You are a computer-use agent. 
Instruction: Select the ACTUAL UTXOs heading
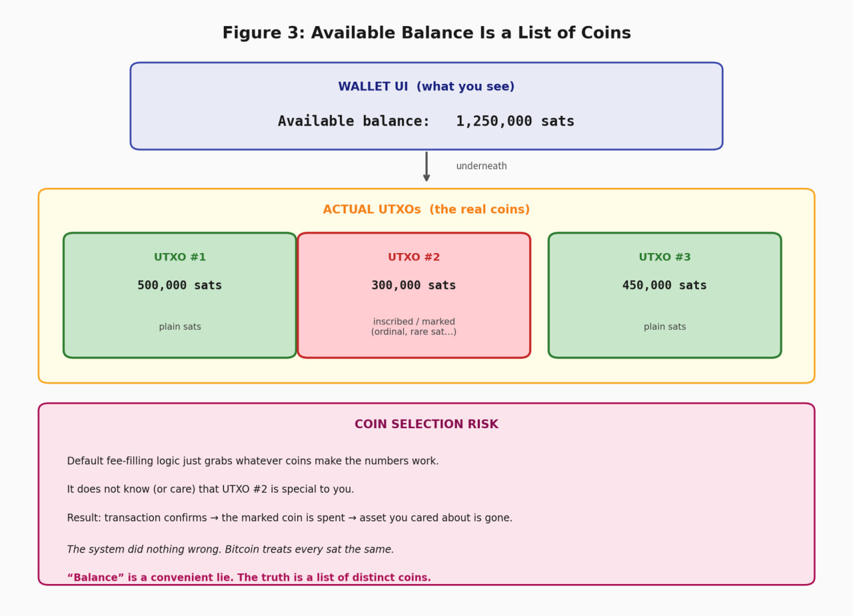426,210
